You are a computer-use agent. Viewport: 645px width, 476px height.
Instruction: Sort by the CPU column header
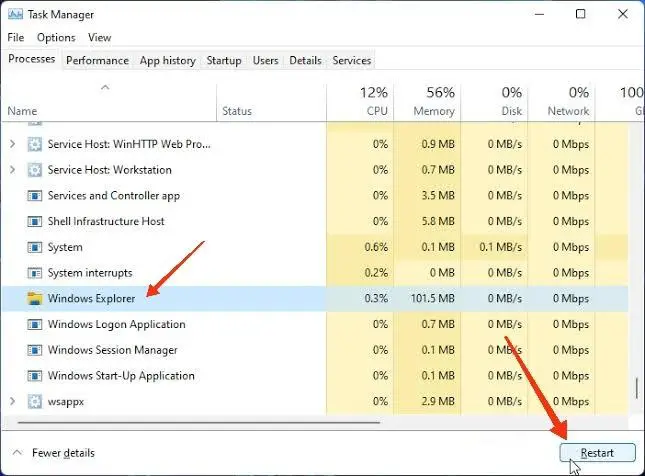pyautogui.click(x=360, y=103)
